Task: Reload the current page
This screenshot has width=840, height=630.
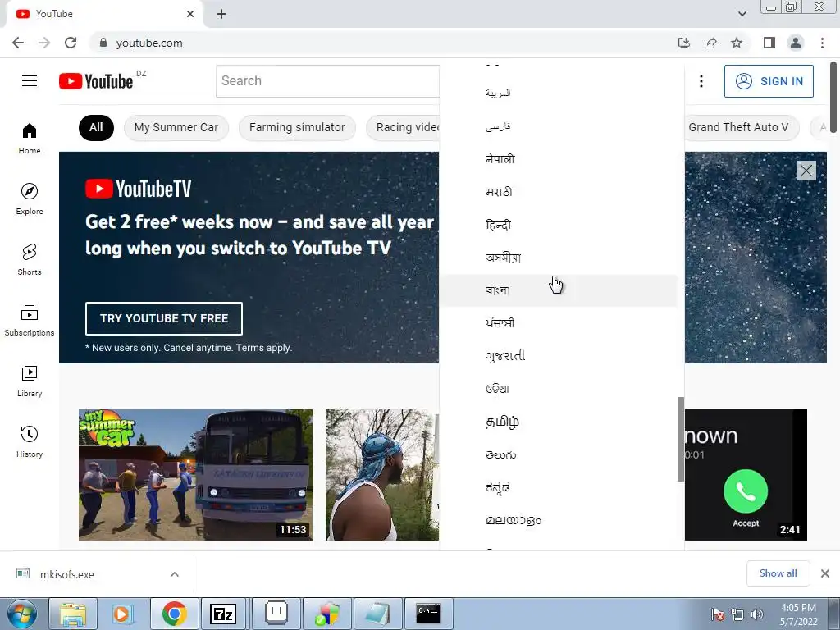Action: pyautogui.click(x=71, y=43)
